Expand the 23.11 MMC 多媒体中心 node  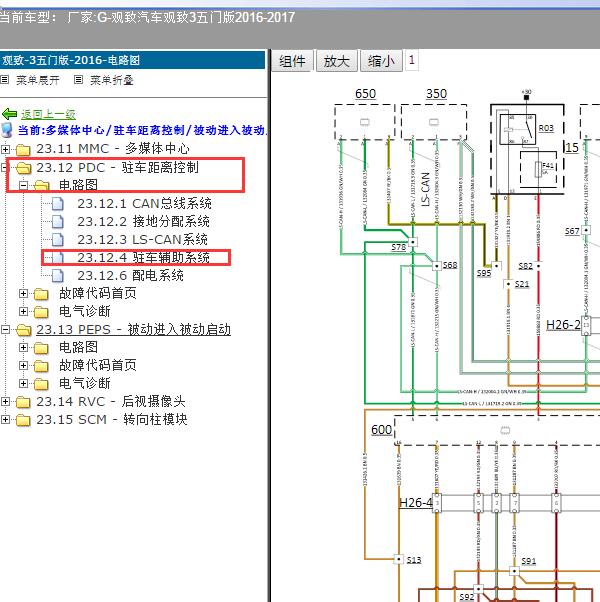pyautogui.click(x=5, y=149)
